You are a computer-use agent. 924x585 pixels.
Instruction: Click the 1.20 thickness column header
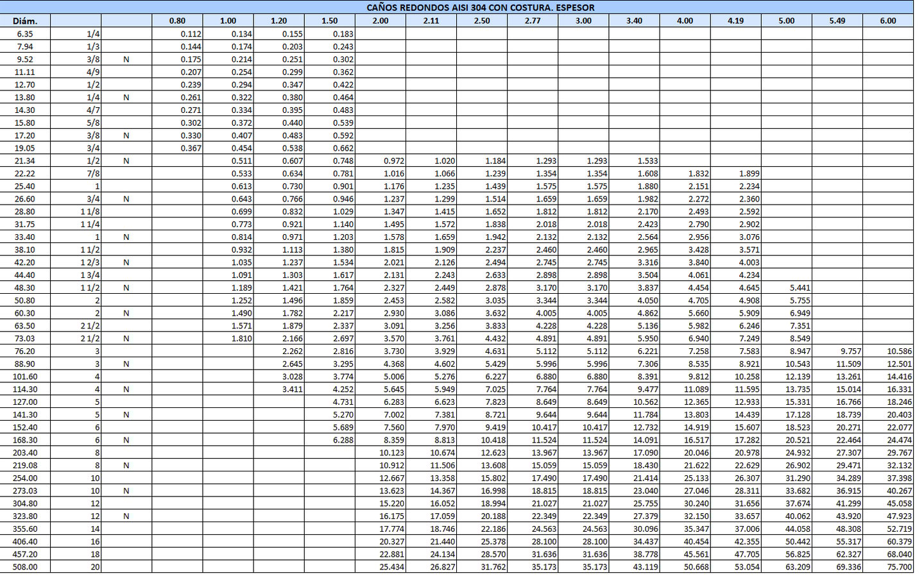tap(278, 21)
